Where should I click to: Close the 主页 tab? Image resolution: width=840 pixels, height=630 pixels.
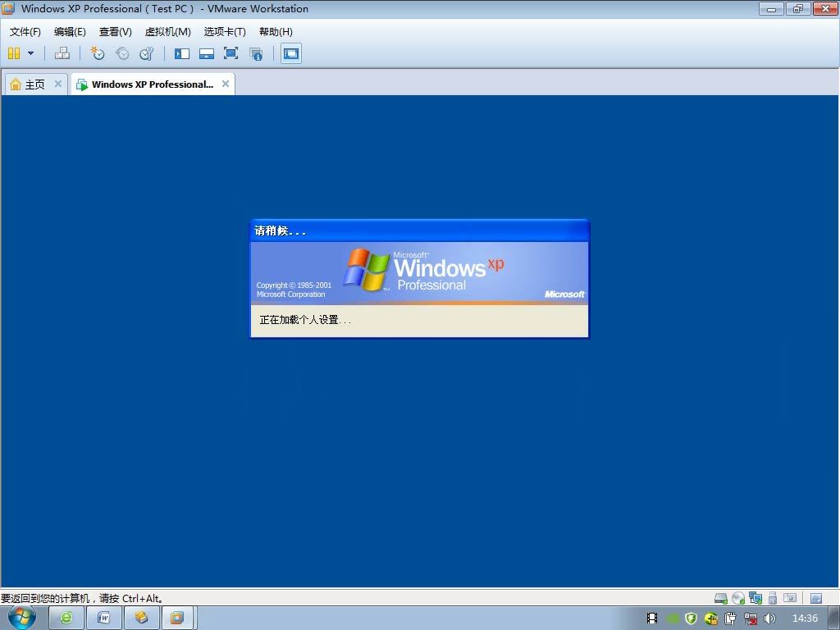[x=58, y=84]
